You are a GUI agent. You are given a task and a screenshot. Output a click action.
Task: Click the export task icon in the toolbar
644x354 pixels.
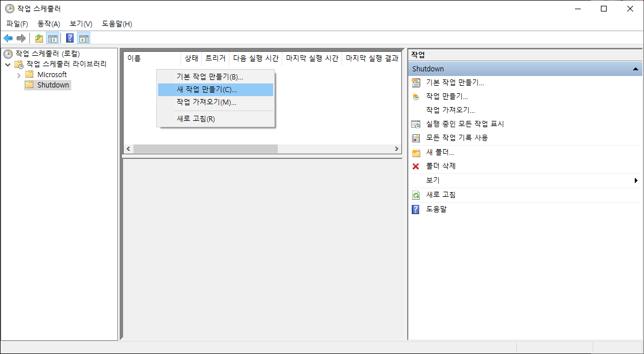point(39,39)
